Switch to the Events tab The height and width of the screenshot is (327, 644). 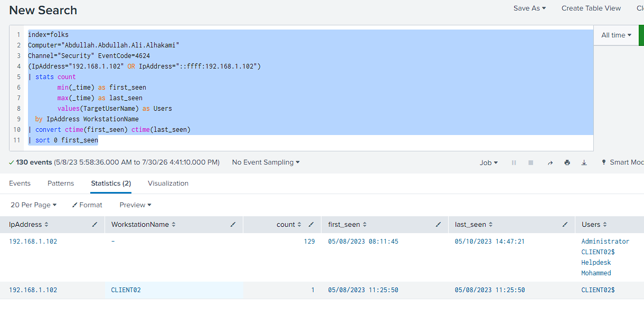click(x=20, y=184)
